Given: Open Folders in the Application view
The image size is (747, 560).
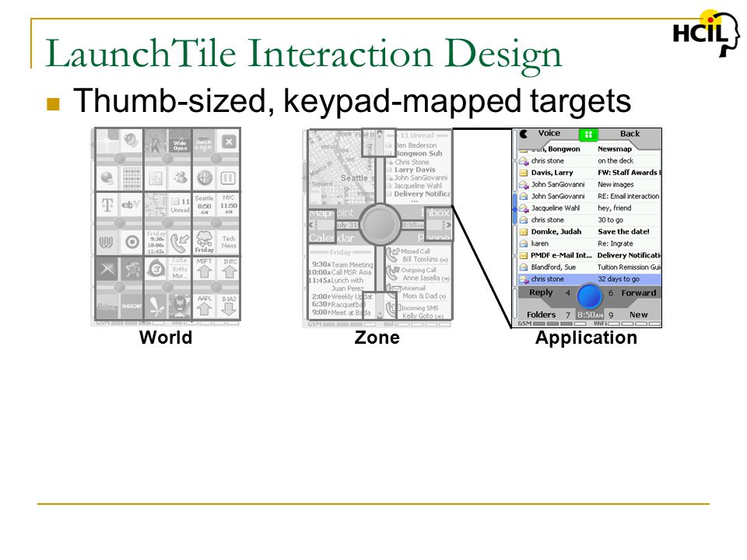Looking at the screenshot, I should (542, 315).
